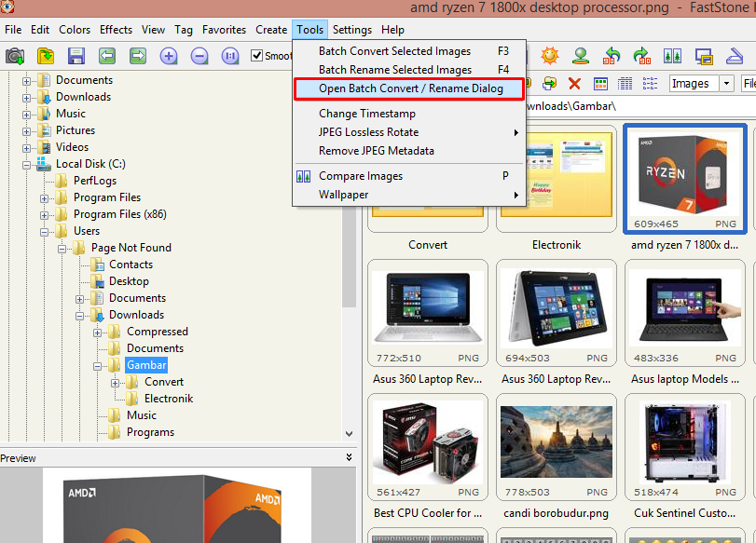
Task: Expand the Pictures folder node
Action: 26,131
